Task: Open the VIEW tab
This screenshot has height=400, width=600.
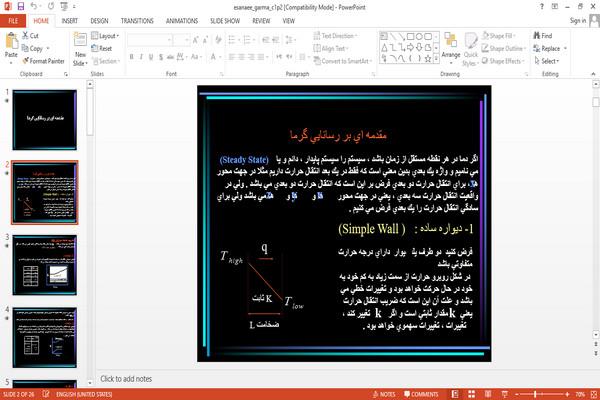Action: tap(289, 21)
